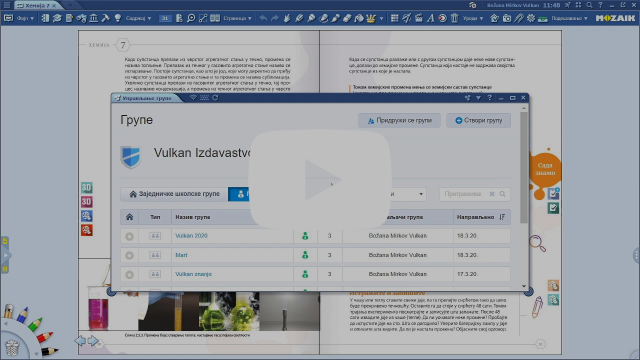Click the orange Сада знамо bubble
Viewport: 640px width, 360px height.
545,169
